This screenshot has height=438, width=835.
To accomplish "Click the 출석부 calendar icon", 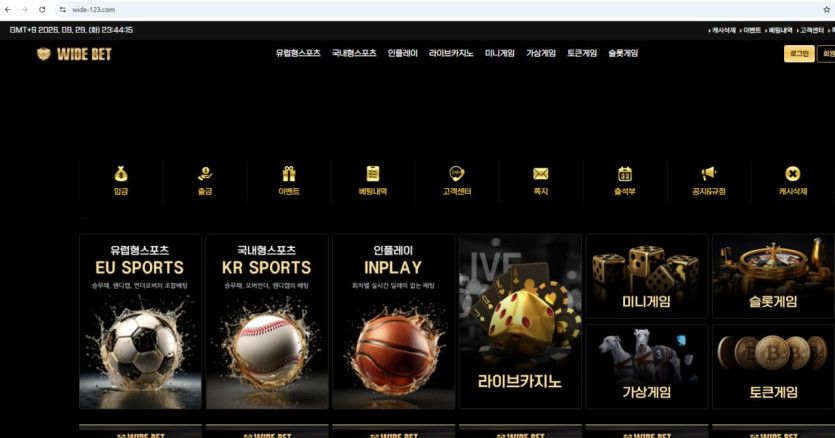I will (x=625, y=174).
